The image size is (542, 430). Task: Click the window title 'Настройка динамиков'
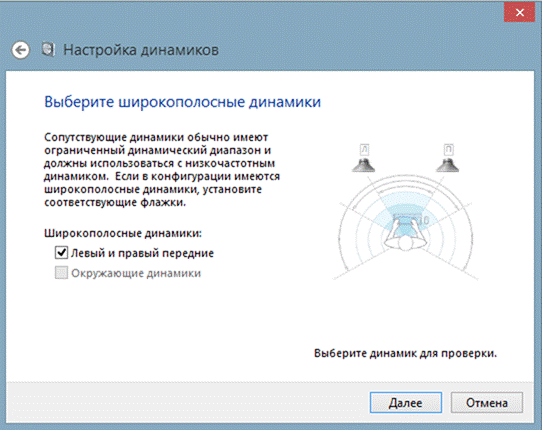coord(141,50)
